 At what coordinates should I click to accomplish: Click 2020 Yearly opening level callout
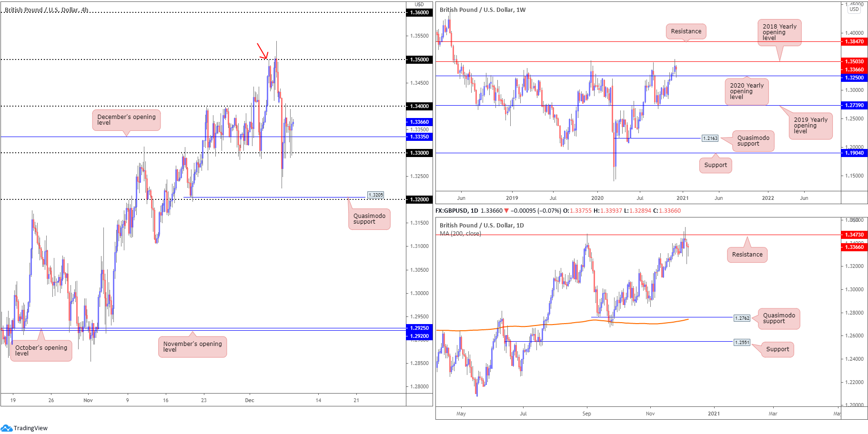coord(747,91)
